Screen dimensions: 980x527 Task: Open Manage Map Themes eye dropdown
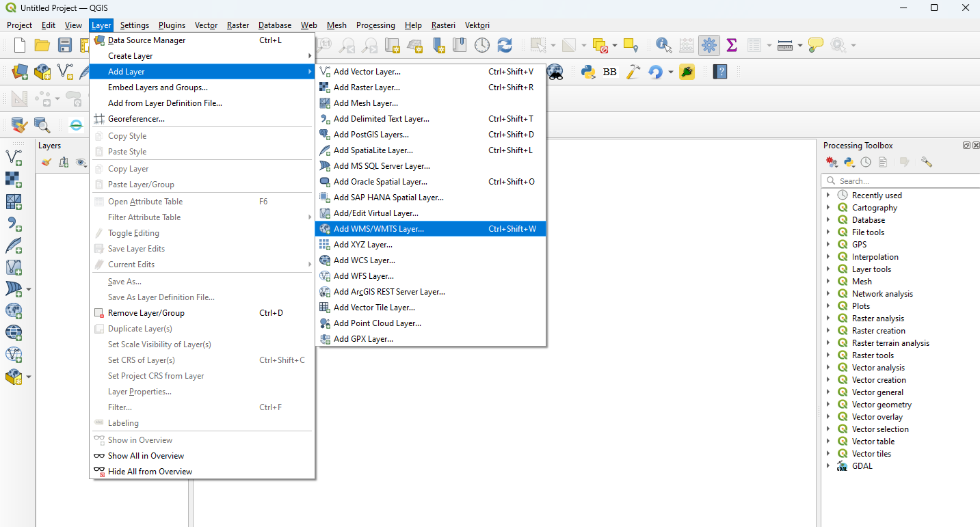81,163
